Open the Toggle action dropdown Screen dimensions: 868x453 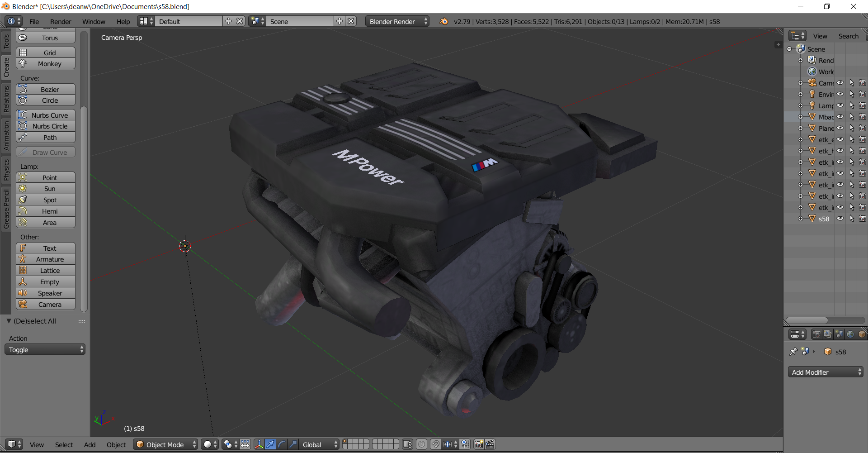tap(45, 349)
